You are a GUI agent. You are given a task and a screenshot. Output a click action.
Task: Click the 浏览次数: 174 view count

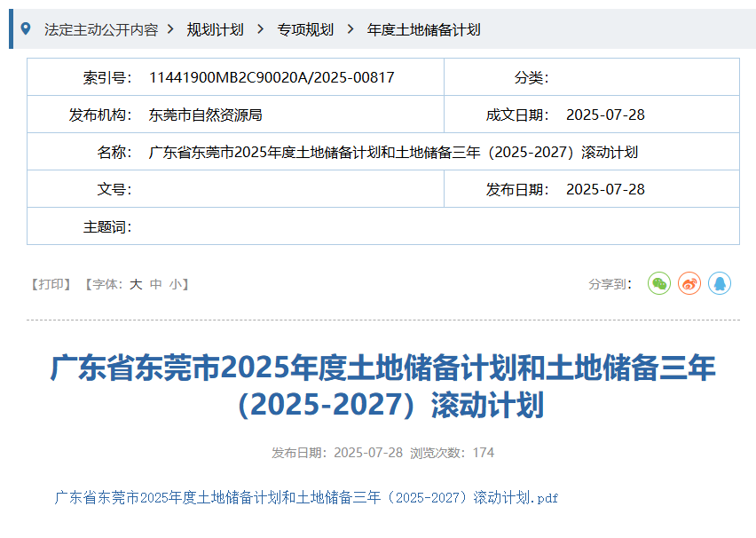click(453, 453)
